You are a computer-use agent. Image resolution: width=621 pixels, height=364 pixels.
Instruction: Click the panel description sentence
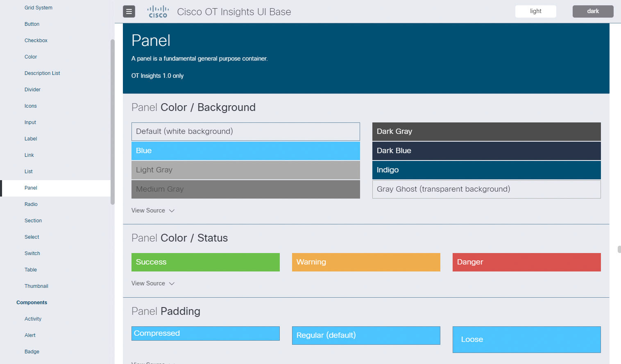pos(199,59)
